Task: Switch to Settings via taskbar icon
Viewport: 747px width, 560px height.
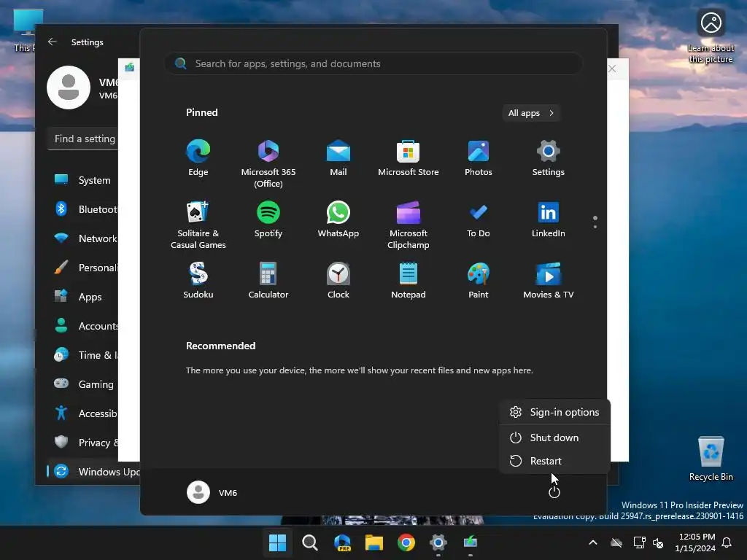Action: click(x=438, y=542)
